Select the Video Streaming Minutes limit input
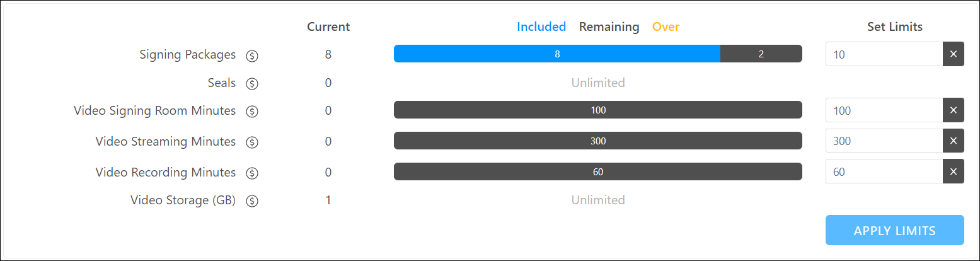Screen dimensions: 980x261 click(884, 141)
